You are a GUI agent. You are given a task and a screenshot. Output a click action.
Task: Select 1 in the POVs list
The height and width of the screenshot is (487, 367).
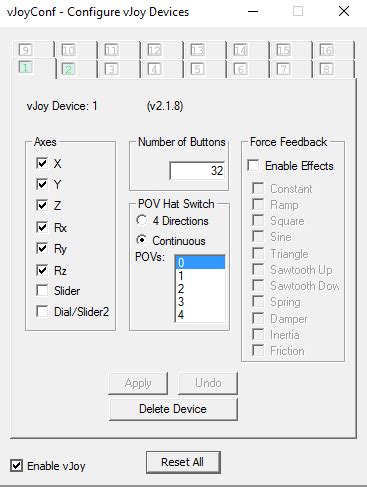click(x=200, y=276)
